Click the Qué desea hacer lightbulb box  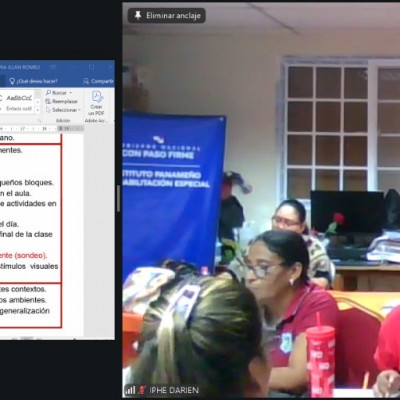[33, 81]
